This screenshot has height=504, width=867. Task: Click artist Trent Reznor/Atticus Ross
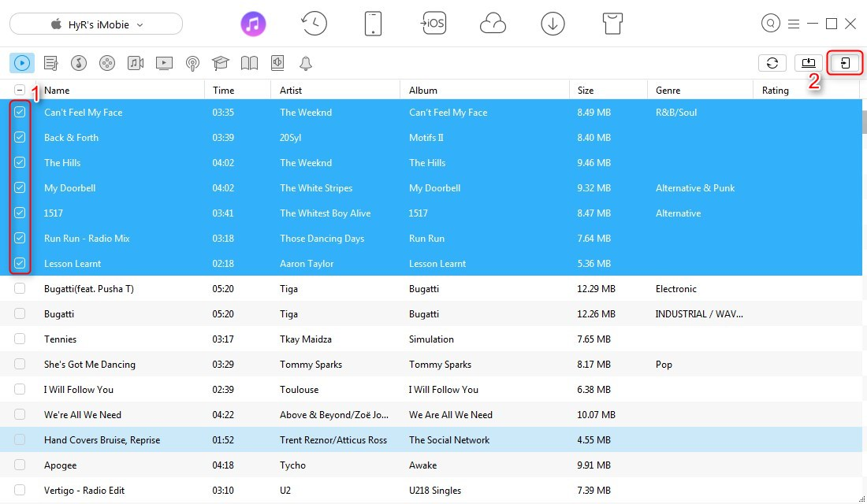point(333,440)
